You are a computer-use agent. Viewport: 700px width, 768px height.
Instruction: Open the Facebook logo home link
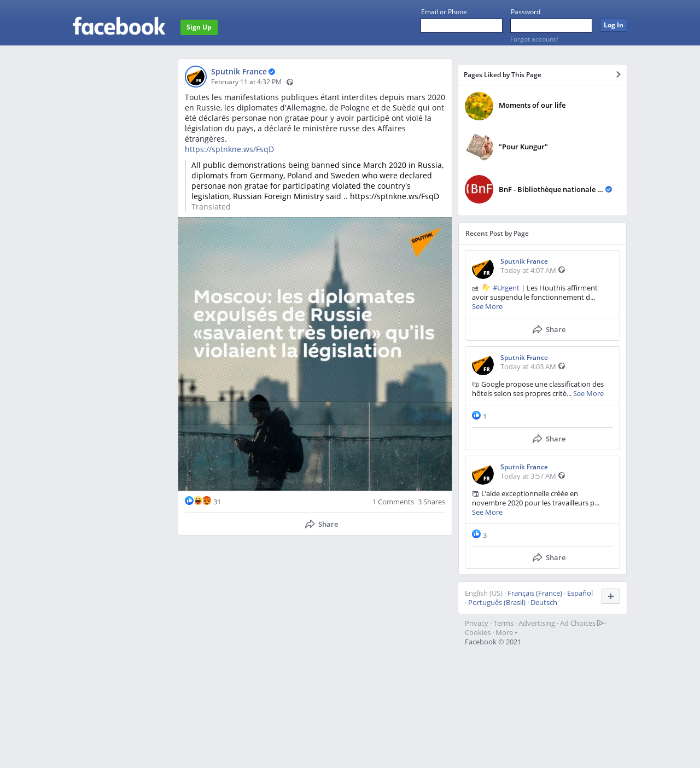pos(119,26)
